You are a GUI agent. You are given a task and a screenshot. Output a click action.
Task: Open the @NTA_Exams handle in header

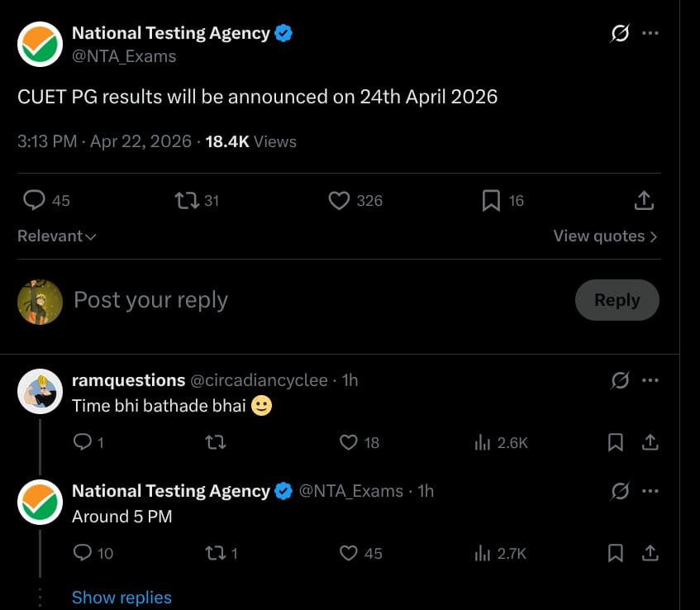[x=124, y=56]
